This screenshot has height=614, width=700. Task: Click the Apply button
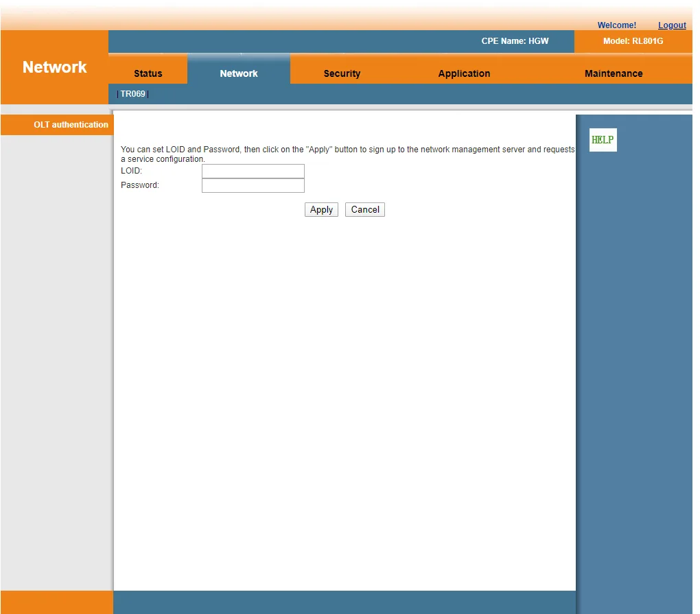pyautogui.click(x=321, y=210)
